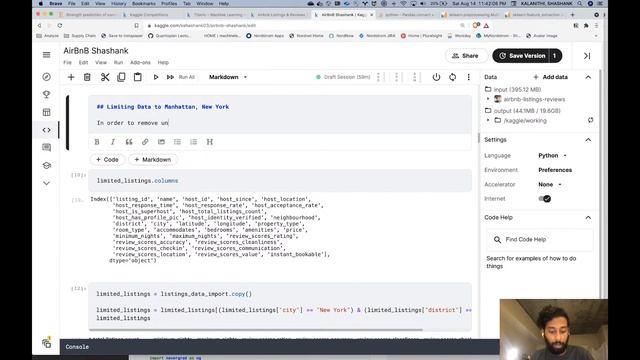Open the notebook File menu
Screen dimensions: 640x360
67,62
